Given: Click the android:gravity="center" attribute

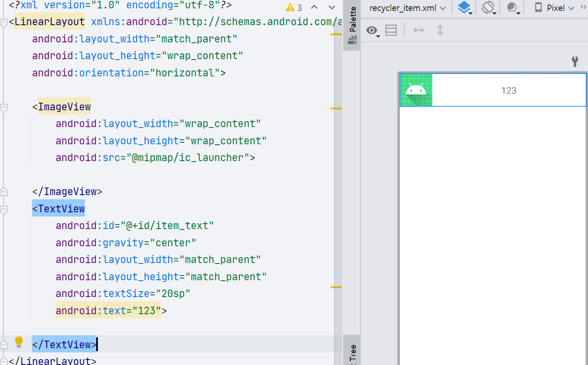Looking at the screenshot, I should 126,243.
